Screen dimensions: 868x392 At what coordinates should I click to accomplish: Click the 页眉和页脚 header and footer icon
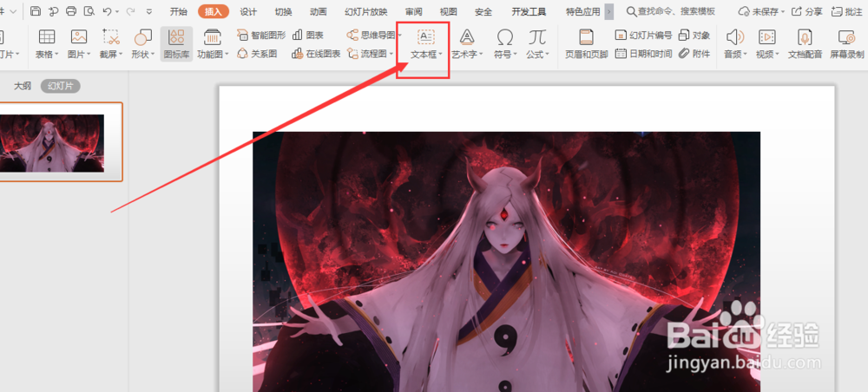tap(586, 37)
